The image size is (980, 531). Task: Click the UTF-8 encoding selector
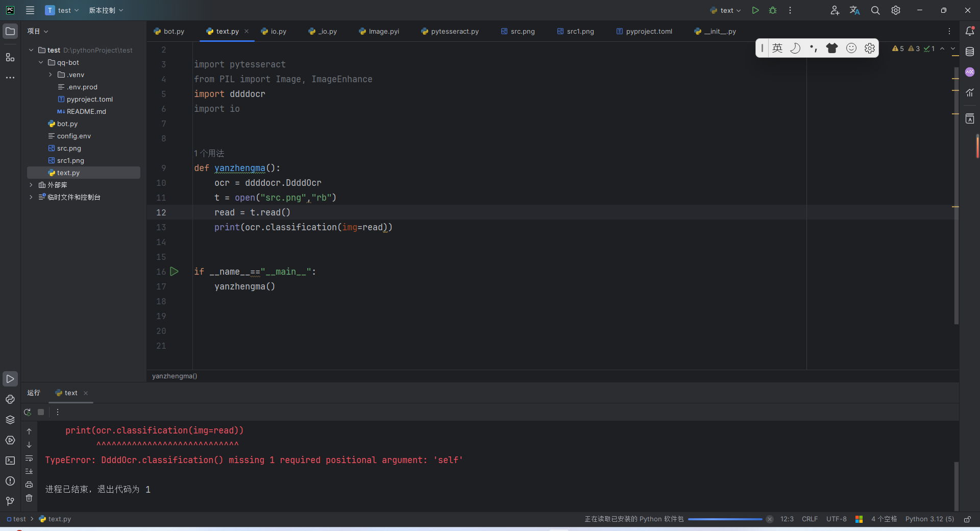coord(836,519)
